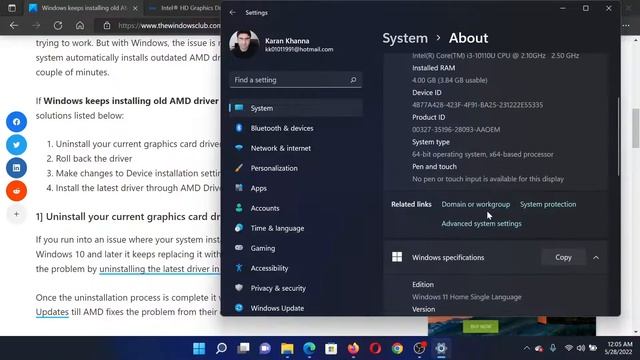
Task: Click browser back arrow in Edge
Action: 14,25
